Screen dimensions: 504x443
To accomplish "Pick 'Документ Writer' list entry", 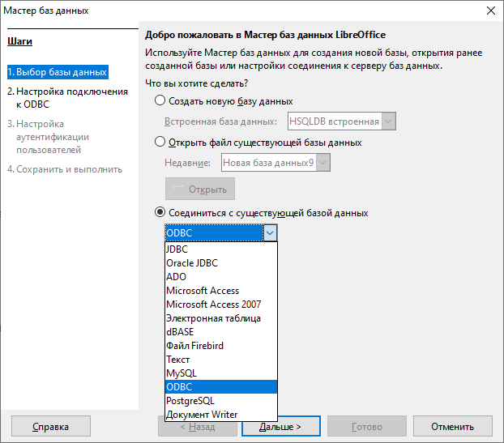I will [221, 415].
